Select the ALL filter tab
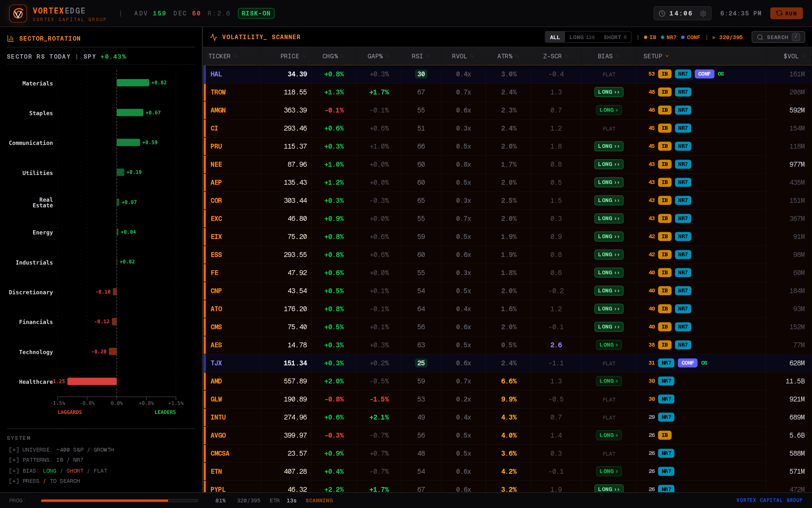 click(555, 37)
